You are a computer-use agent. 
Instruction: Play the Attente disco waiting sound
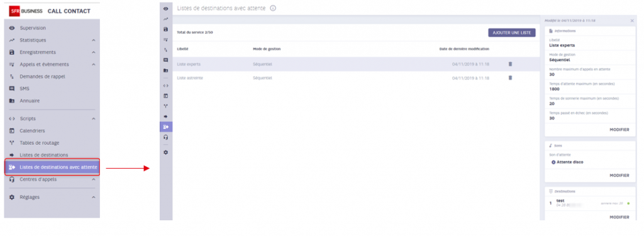(x=553, y=162)
